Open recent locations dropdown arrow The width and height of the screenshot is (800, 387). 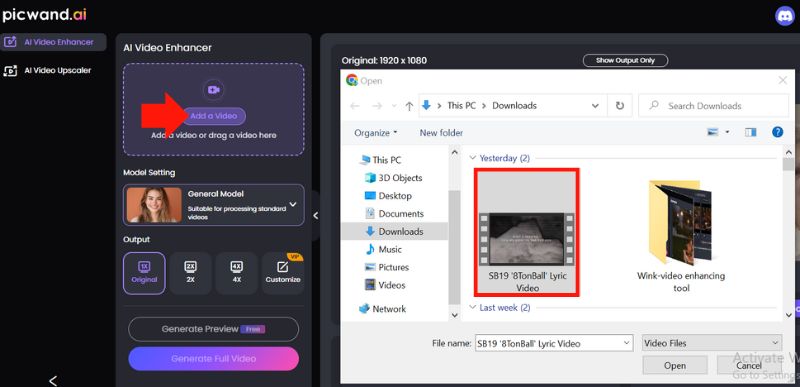pyautogui.click(x=394, y=106)
